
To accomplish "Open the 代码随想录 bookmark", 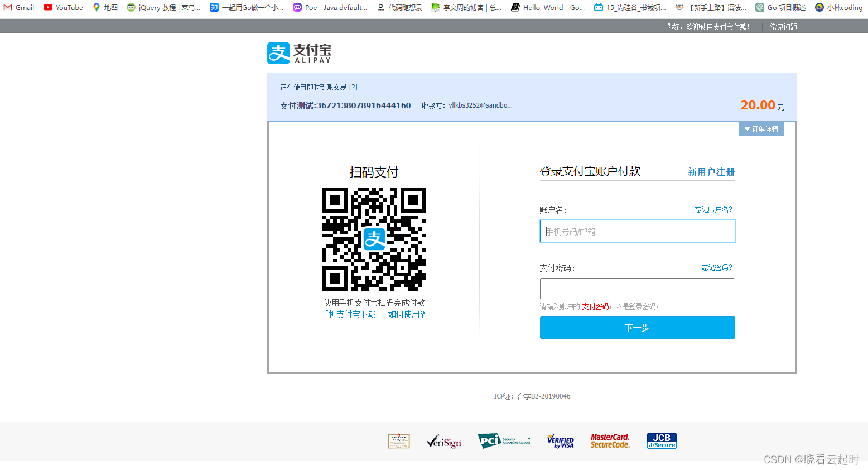I will [x=399, y=7].
